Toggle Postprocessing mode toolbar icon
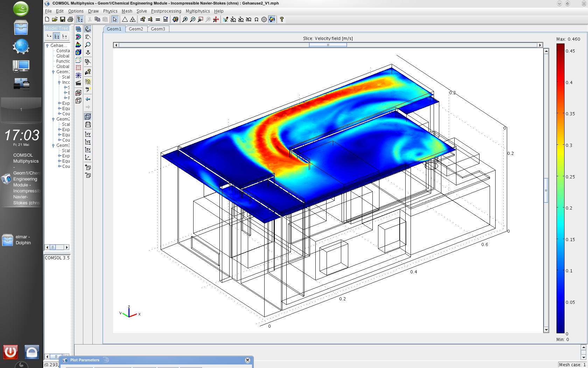This screenshot has height=368, width=588. point(272,19)
